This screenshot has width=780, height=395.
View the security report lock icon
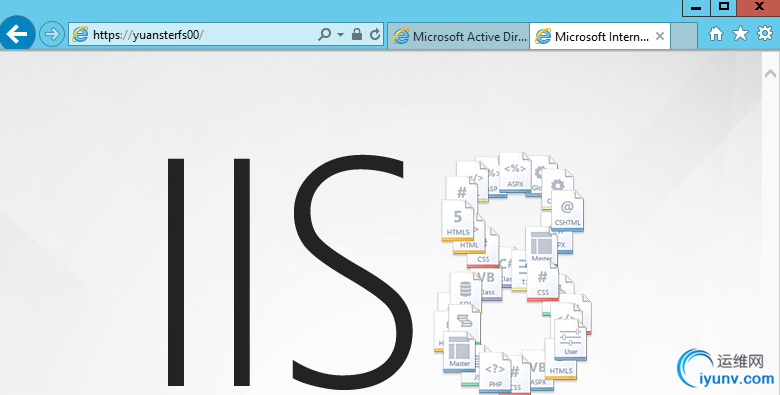click(357, 34)
